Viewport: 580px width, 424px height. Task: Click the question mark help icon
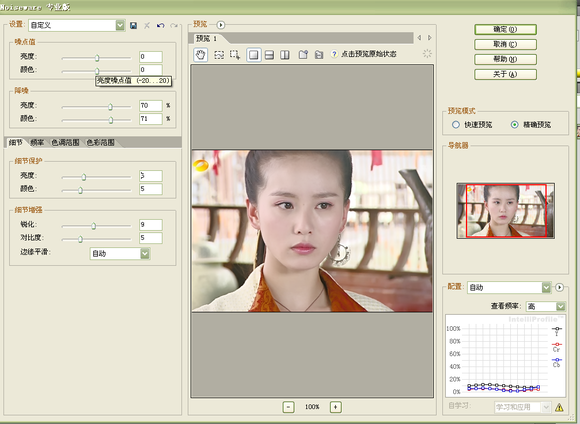click(334, 54)
